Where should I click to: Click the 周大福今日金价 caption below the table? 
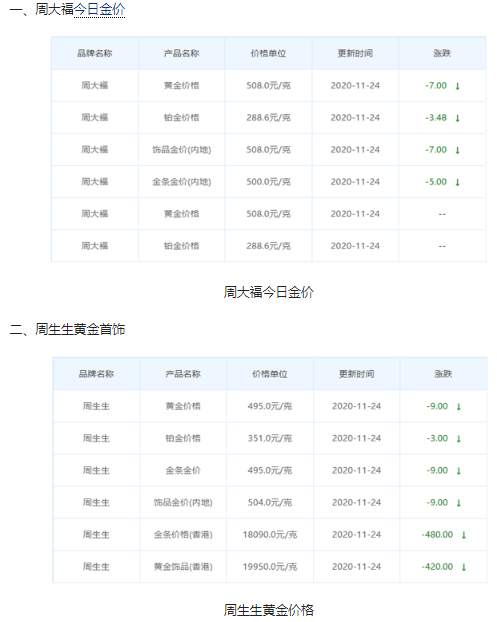[269, 292]
